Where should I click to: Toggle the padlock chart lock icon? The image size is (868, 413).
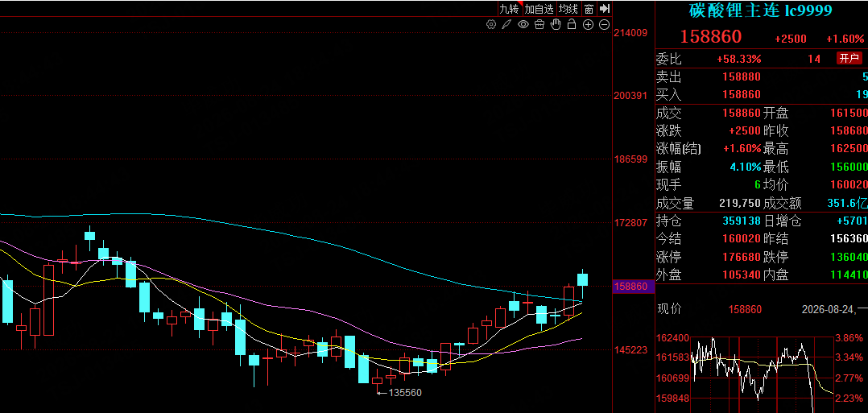(572, 24)
